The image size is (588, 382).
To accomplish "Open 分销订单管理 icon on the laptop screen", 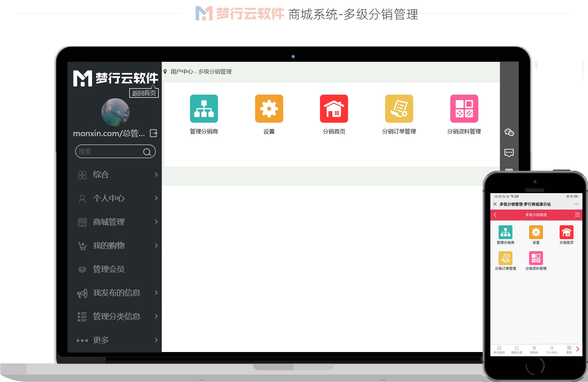I will tap(399, 108).
